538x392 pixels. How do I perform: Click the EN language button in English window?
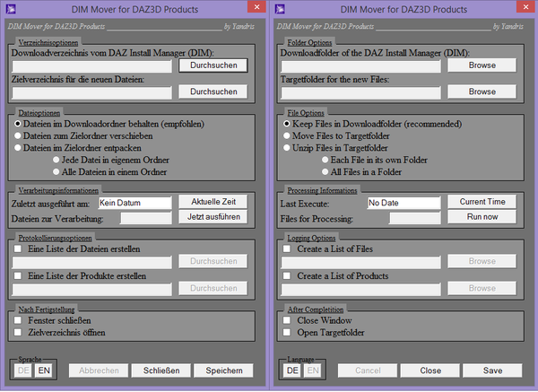pyautogui.click(x=313, y=370)
